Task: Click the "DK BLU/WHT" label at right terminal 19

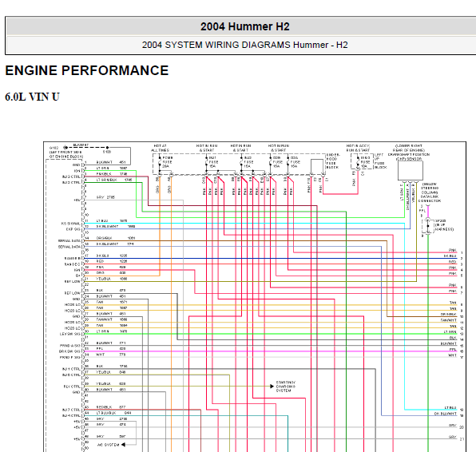Action: (446, 414)
